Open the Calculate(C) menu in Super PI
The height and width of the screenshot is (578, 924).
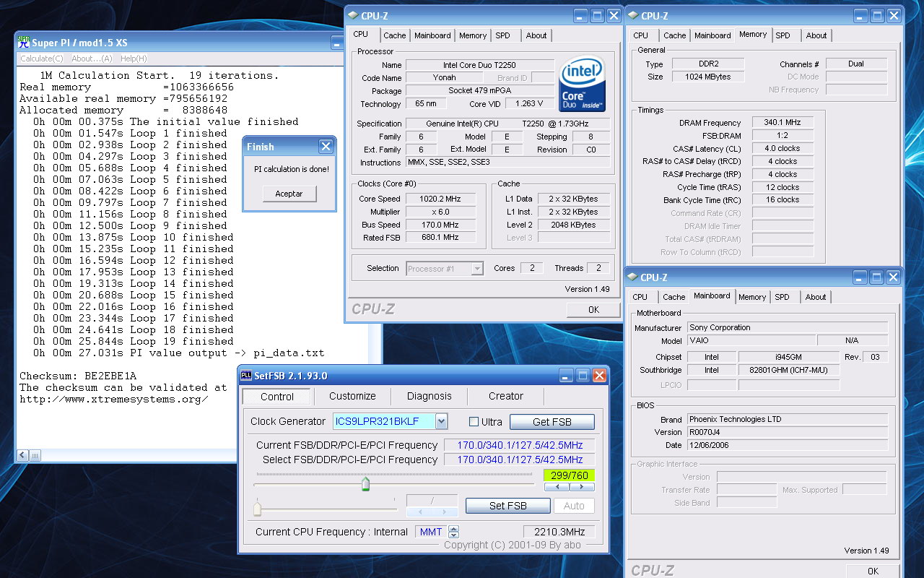pyautogui.click(x=42, y=59)
